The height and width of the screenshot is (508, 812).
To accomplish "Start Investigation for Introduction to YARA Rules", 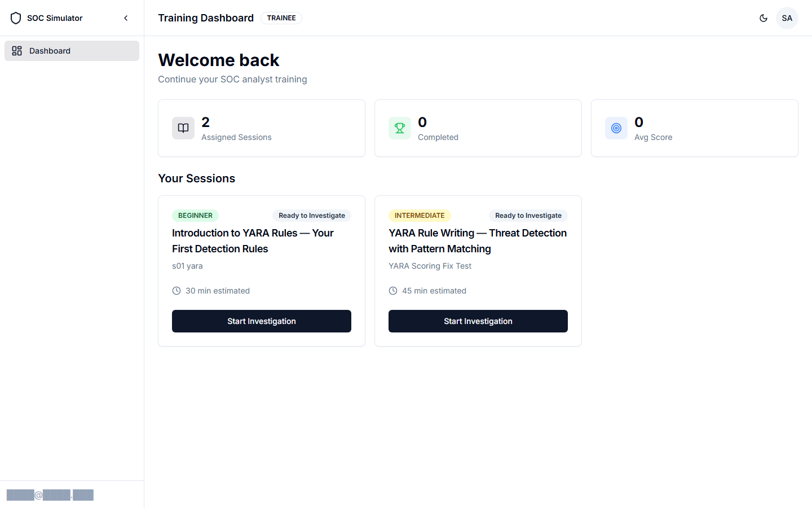I will pyautogui.click(x=261, y=321).
